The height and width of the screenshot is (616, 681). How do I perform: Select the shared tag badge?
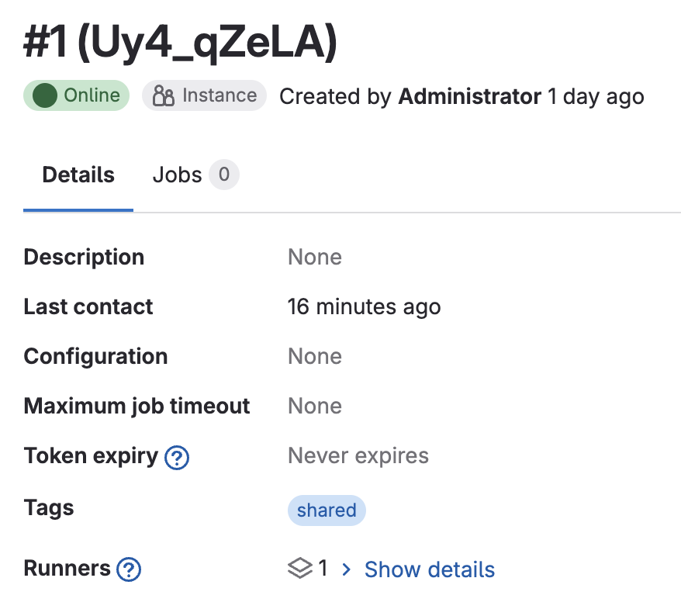(x=326, y=510)
